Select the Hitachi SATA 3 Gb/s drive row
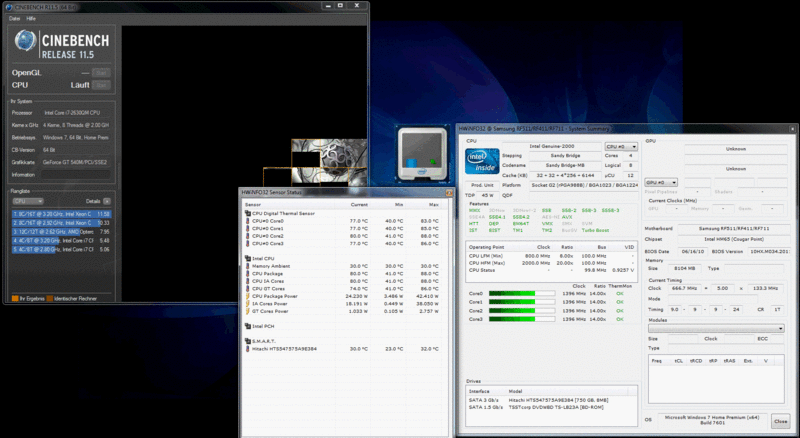Viewport: 800px width, 438px height. [551, 400]
